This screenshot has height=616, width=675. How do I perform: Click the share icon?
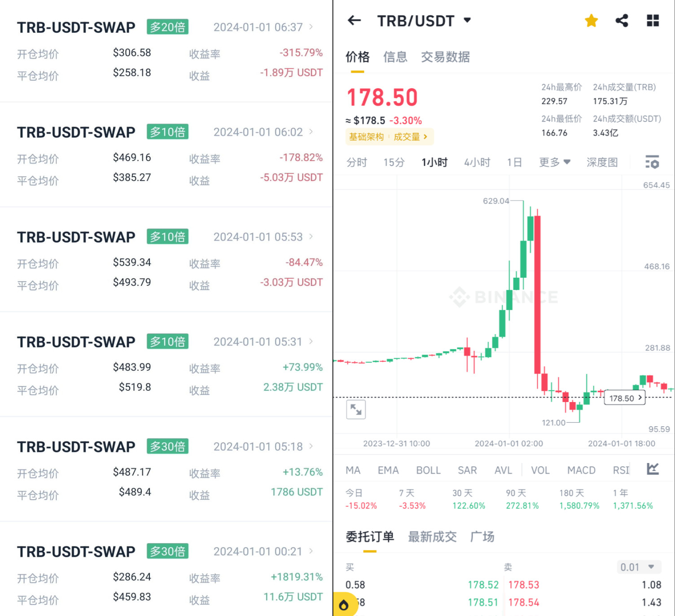pyautogui.click(x=622, y=21)
